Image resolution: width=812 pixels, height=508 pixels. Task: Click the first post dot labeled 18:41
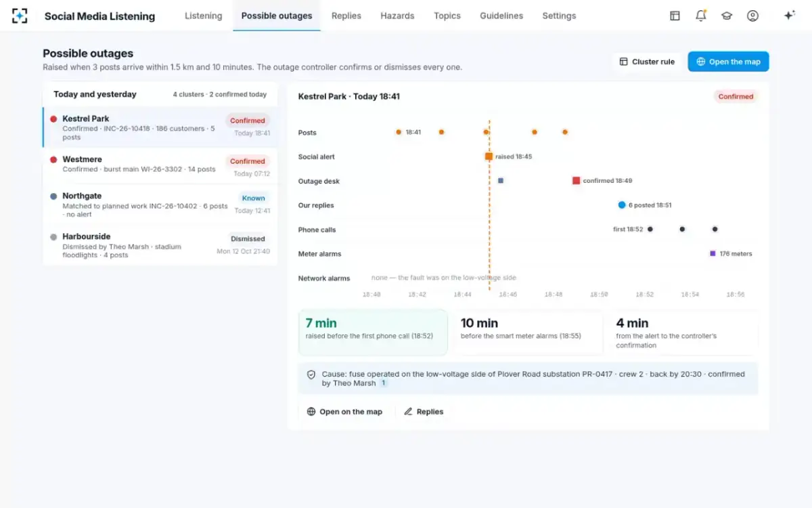(x=399, y=132)
